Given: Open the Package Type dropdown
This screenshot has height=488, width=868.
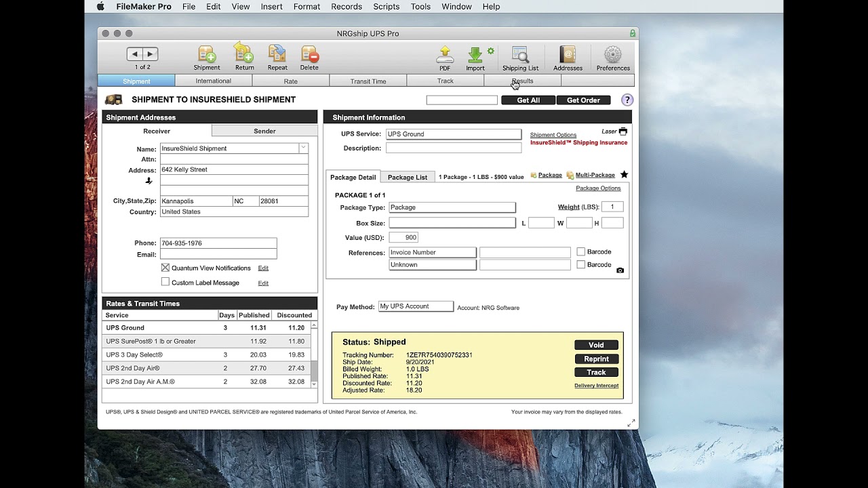Looking at the screenshot, I should click(x=452, y=207).
